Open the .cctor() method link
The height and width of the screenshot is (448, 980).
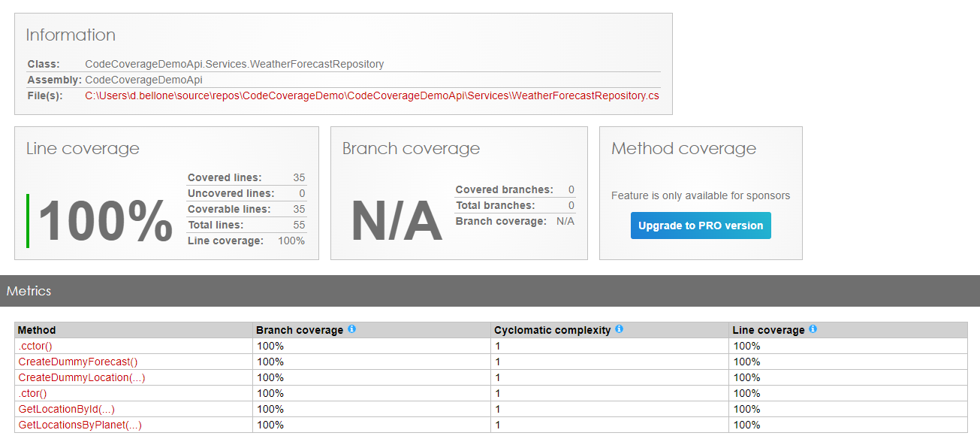click(35, 346)
